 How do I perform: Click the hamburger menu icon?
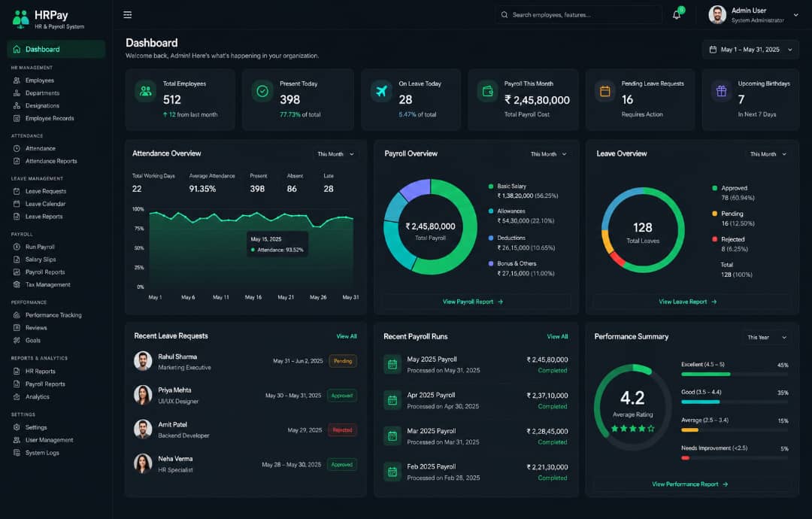coord(127,14)
